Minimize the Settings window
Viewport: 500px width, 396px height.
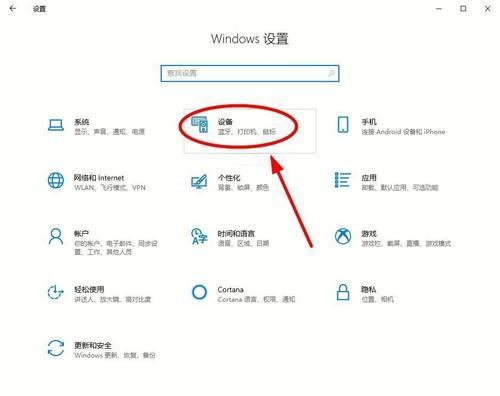(439, 9)
